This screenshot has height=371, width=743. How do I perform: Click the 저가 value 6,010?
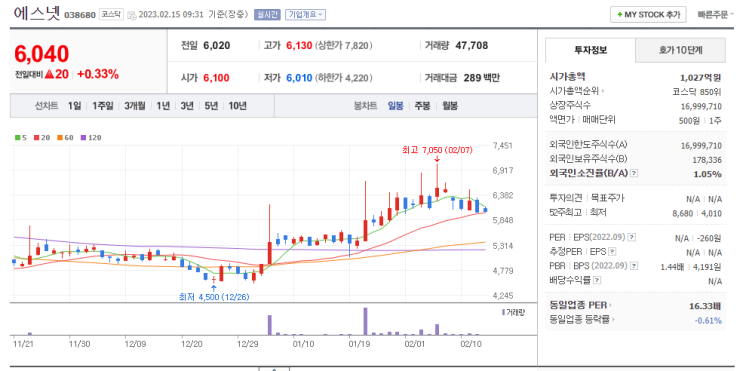299,78
